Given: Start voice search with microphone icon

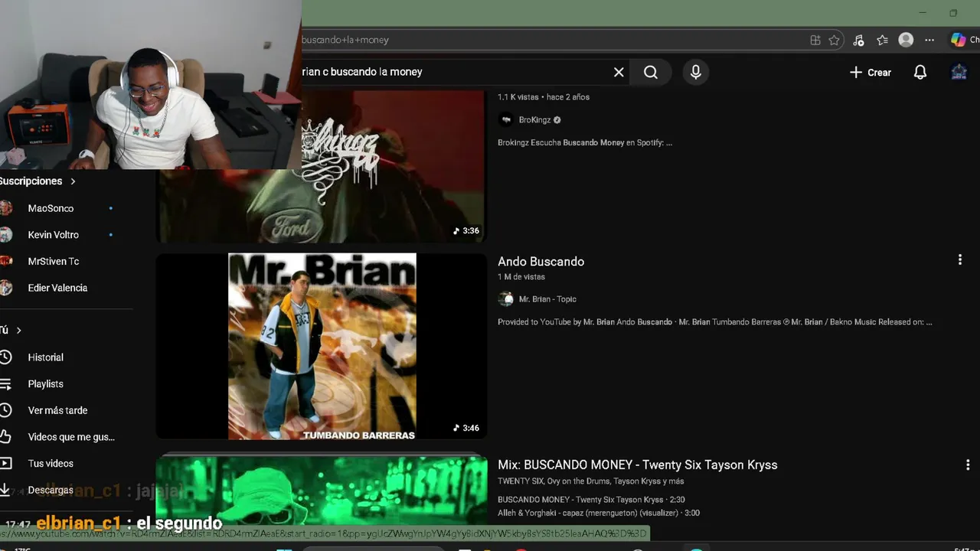Looking at the screenshot, I should coord(695,72).
